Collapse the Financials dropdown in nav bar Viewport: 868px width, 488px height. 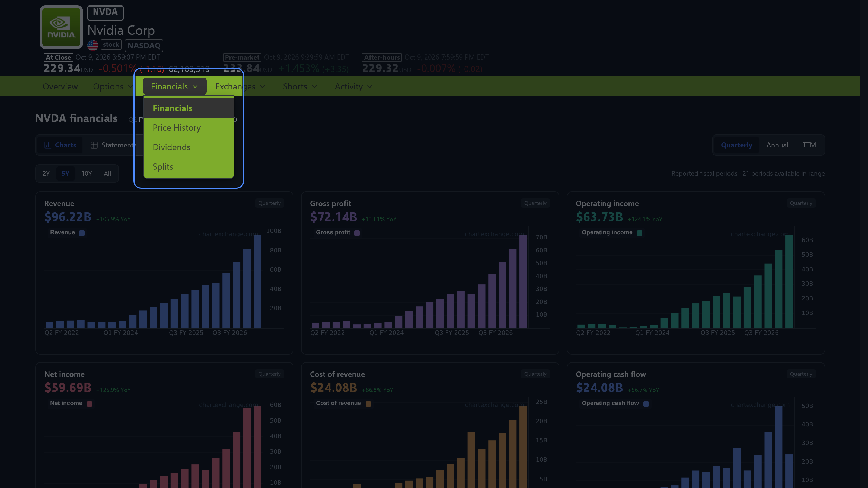click(x=174, y=86)
